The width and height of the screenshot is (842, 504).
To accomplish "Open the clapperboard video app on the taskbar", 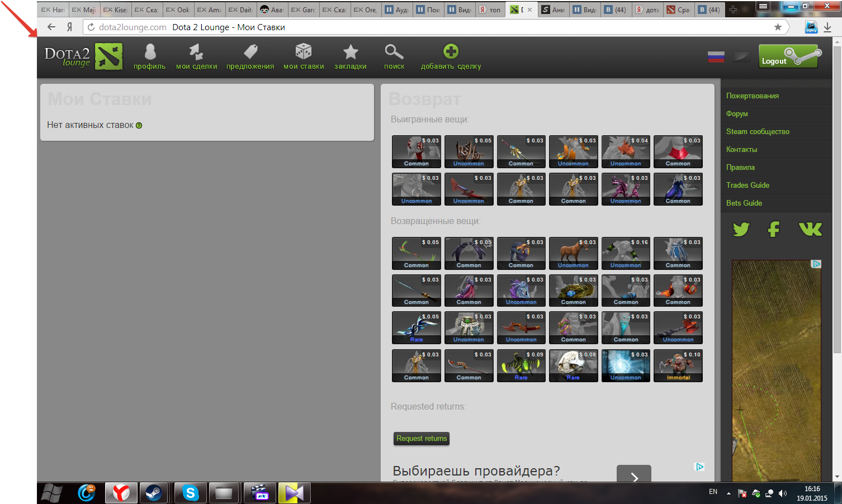I will [x=259, y=493].
